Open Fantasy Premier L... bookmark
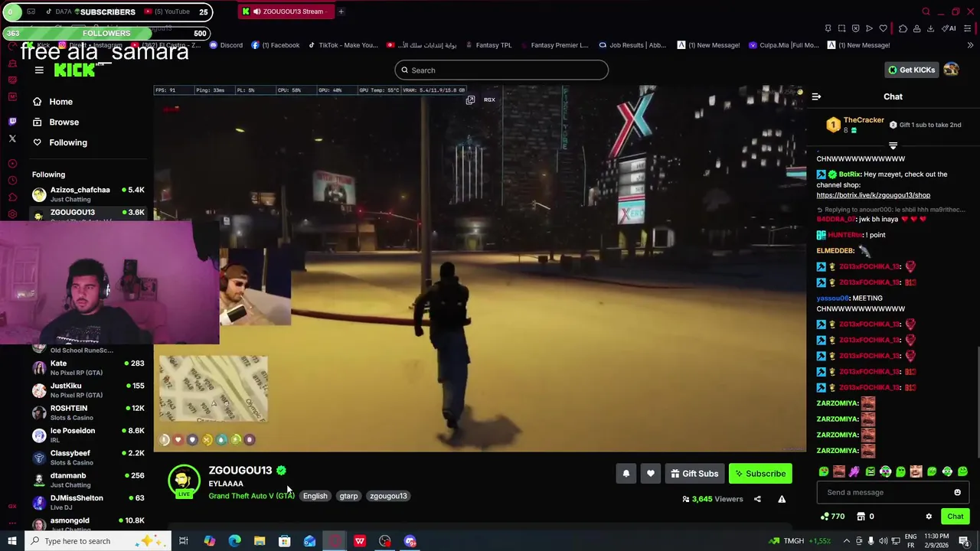 [x=553, y=45]
